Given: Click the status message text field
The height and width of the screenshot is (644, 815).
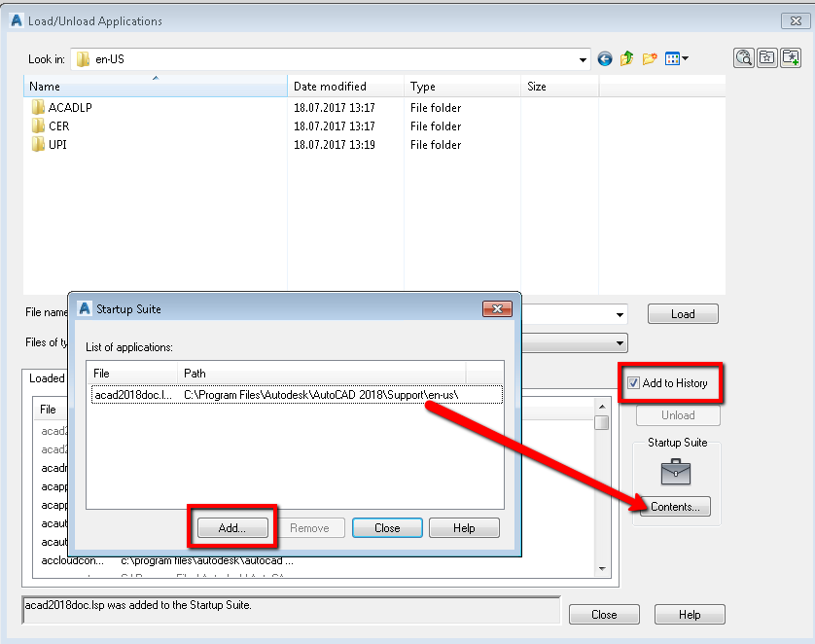Looking at the screenshot, I should (292, 610).
